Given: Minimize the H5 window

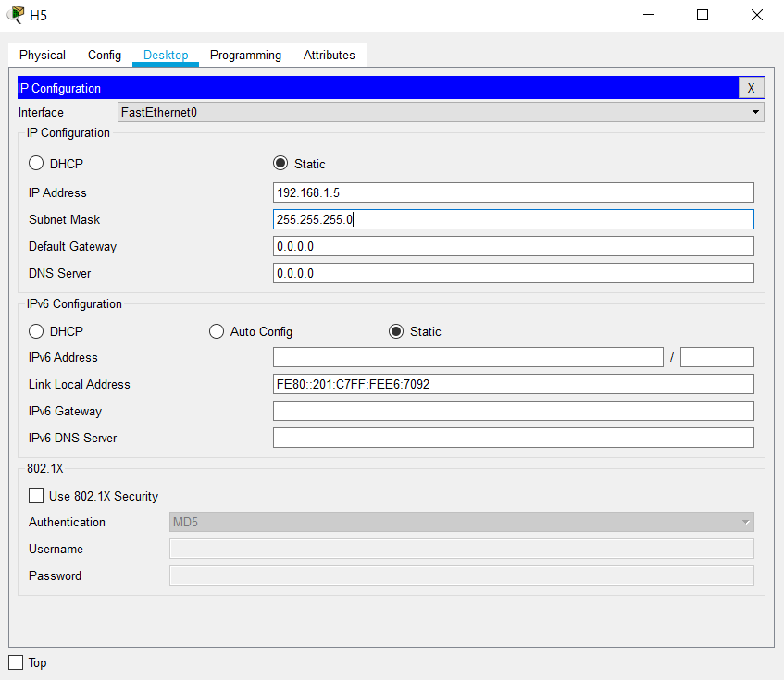Looking at the screenshot, I should click(x=649, y=15).
